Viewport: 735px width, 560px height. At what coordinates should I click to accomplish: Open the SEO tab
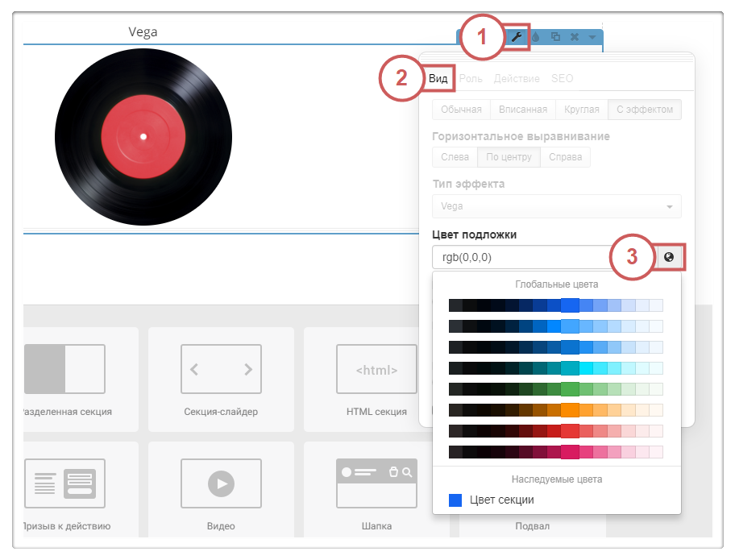(x=562, y=78)
